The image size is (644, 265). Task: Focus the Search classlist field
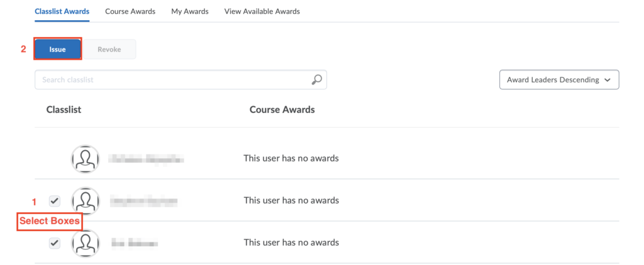pos(180,80)
